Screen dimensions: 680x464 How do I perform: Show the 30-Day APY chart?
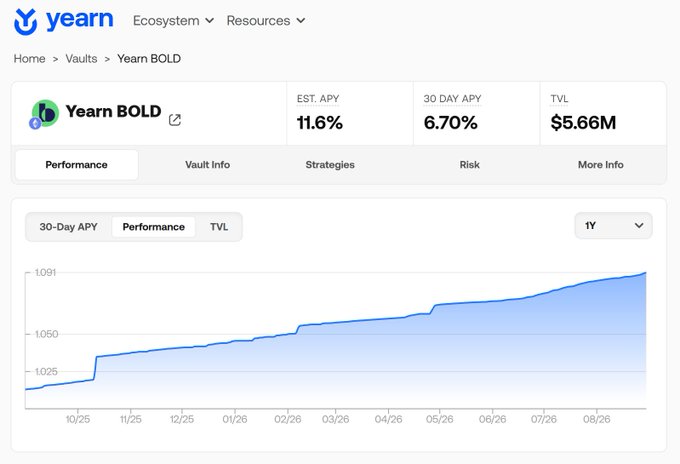tap(69, 227)
